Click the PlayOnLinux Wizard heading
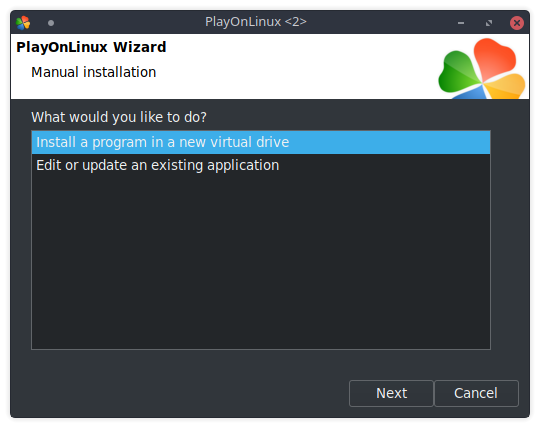Image resolution: width=540 pixels, height=428 pixels. click(91, 47)
